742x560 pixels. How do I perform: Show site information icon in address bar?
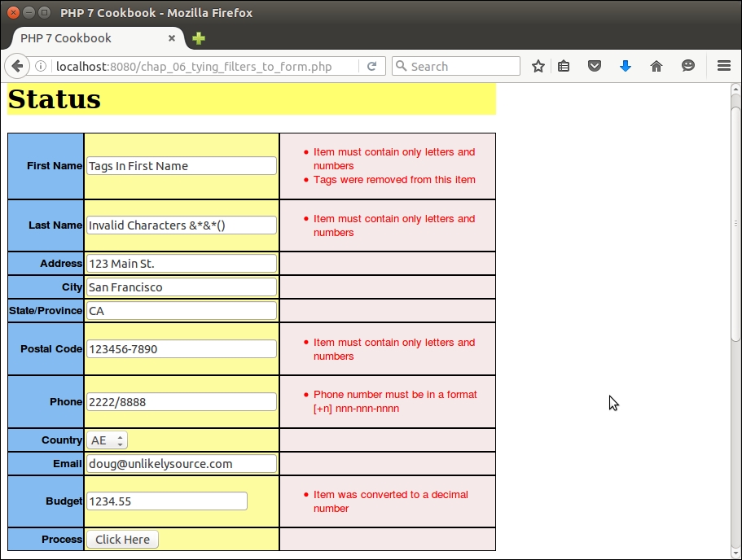pos(40,67)
